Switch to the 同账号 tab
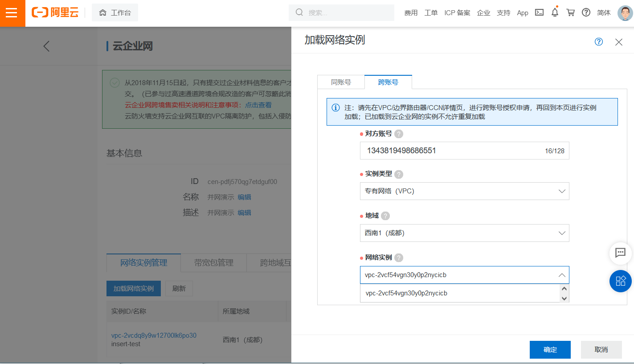This screenshot has height=364, width=634. (341, 82)
